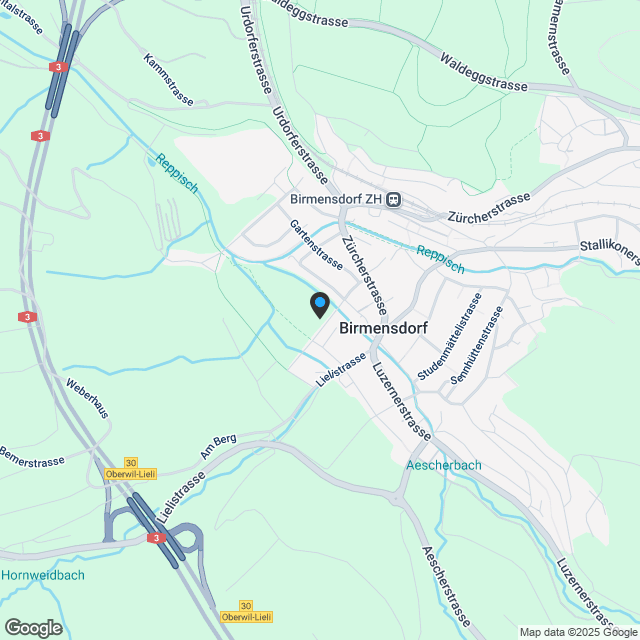The height and width of the screenshot is (640, 640).
Task: Select the topmost red route 3 highway shield
Action: click(x=58, y=67)
